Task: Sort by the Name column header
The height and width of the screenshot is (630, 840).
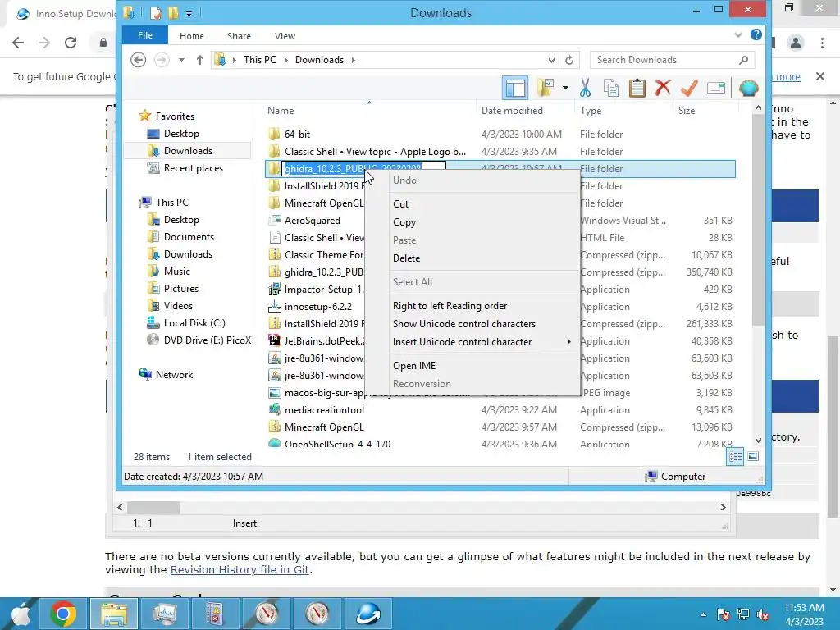Action: pyautogui.click(x=368, y=111)
